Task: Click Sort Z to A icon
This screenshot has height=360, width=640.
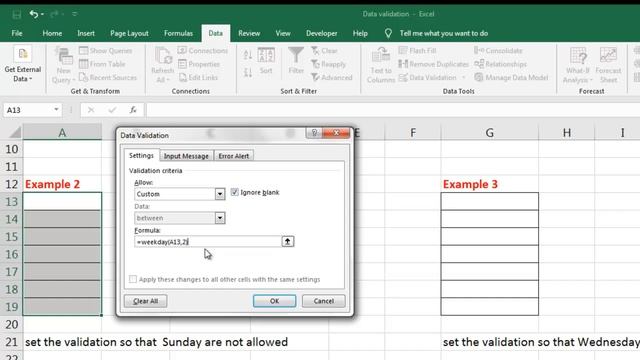Action: click(x=248, y=73)
